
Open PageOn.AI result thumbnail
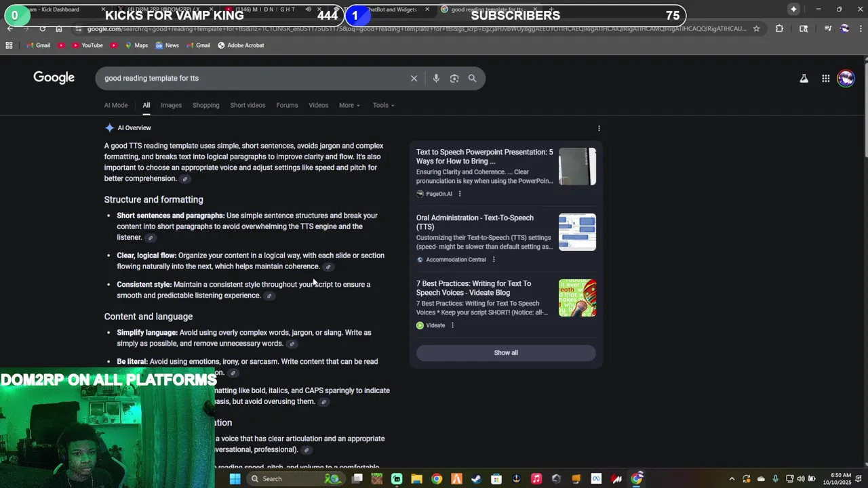pos(577,167)
